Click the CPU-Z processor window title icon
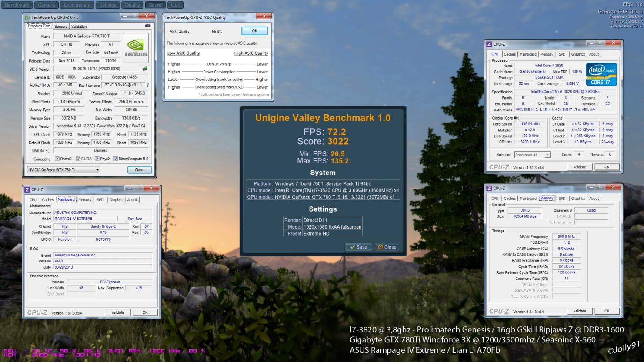Screen dimensions: 644x362 tap(489, 44)
